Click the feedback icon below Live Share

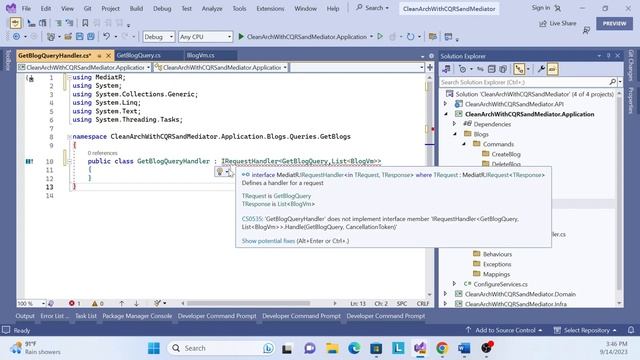click(587, 30)
